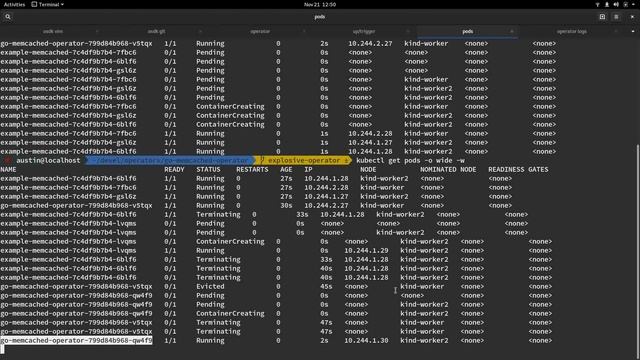Image resolution: width=640 pixels, height=360 pixels.
Task: Click the terminal vertical scrollbar
Action: click(638, 251)
